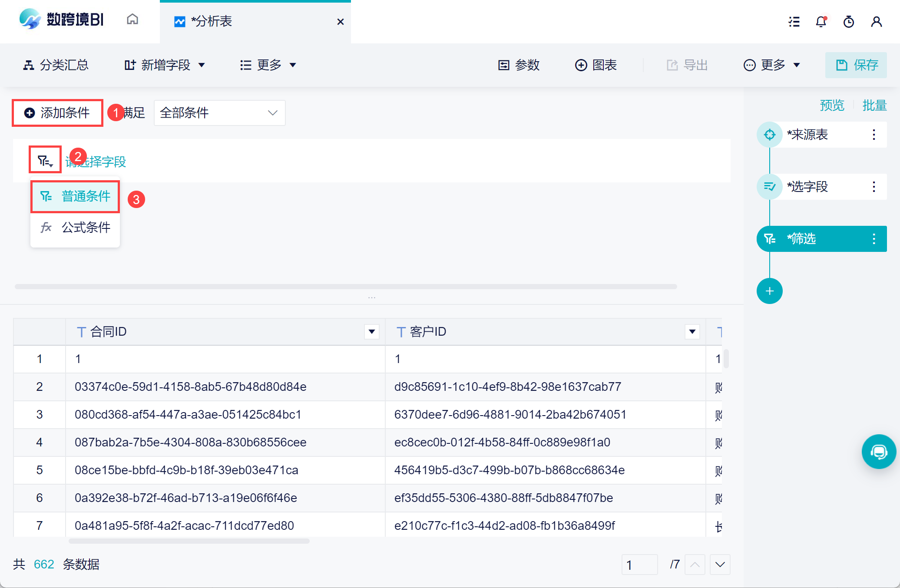Open the customer support chat bubble

pos(878,452)
